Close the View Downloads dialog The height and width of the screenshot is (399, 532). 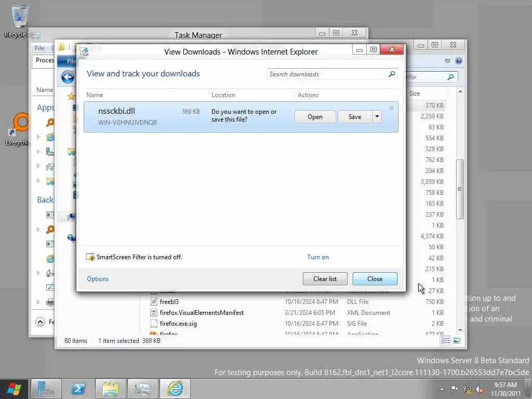click(x=375, y=279)
